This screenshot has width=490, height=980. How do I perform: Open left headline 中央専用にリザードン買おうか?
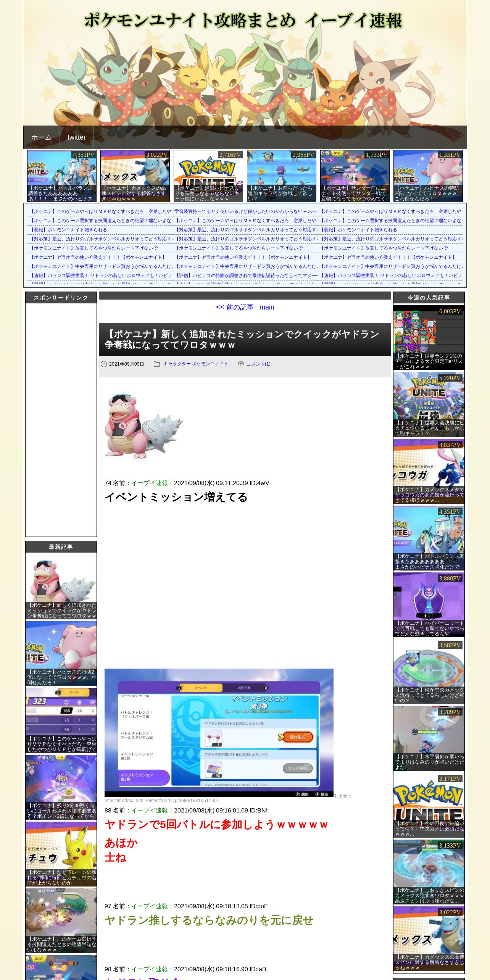[101, 266]
